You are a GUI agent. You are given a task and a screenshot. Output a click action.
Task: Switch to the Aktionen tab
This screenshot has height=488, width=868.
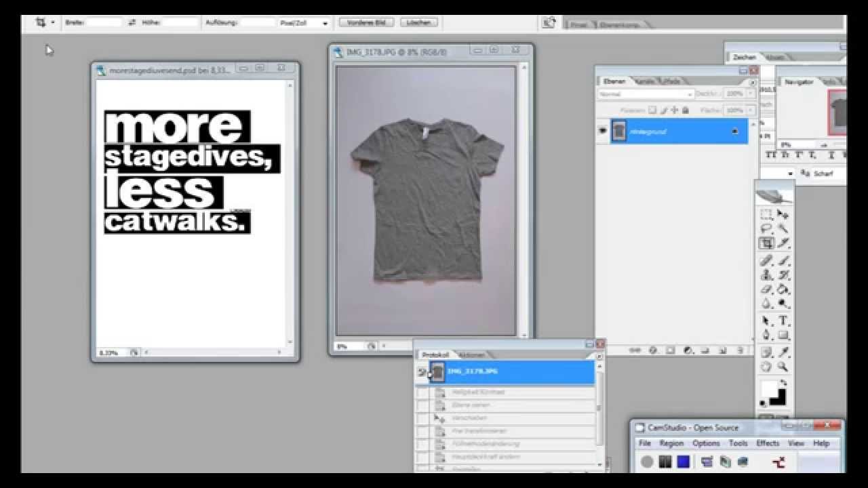tap(471, 355)
